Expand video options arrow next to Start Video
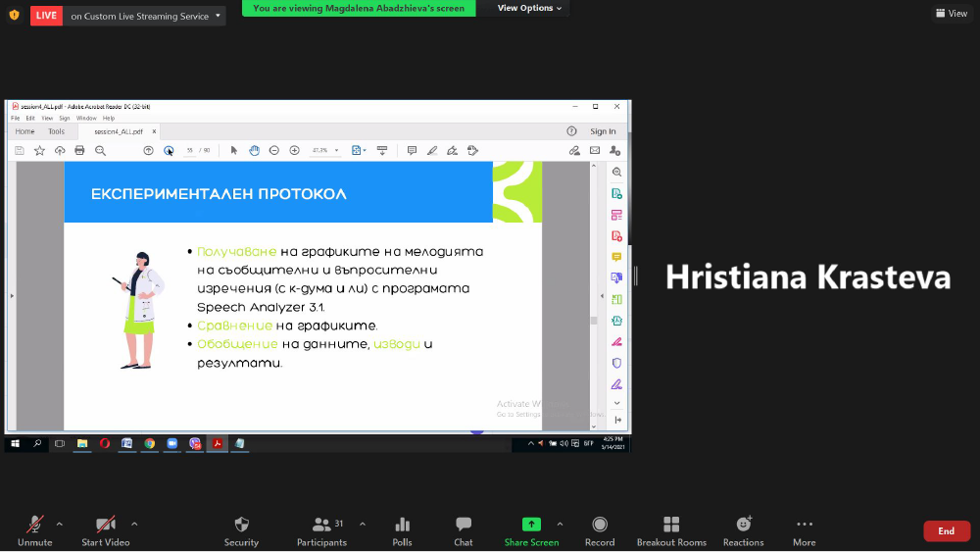980x552 pixels. click(x=134, y=524)
